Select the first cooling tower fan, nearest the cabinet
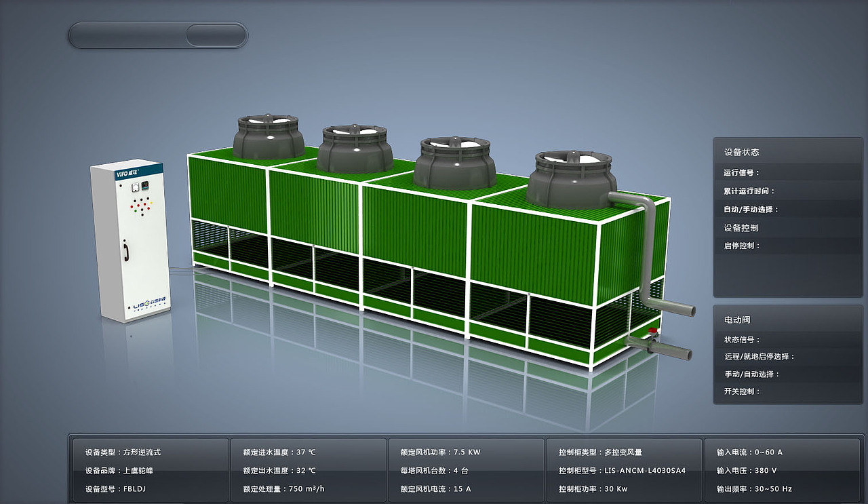Image resolution: width=868 pixels, height=504 pixels. click(269, 136)
